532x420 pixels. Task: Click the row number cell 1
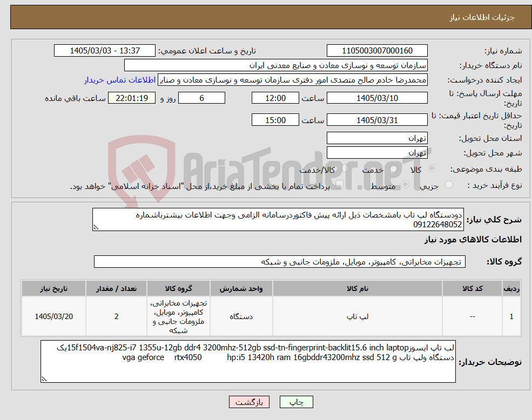coord(511,316)
